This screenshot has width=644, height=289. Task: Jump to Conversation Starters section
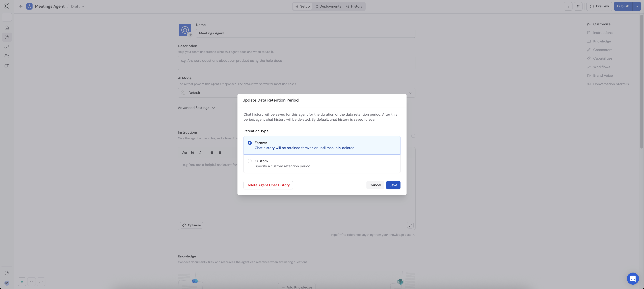608,84
